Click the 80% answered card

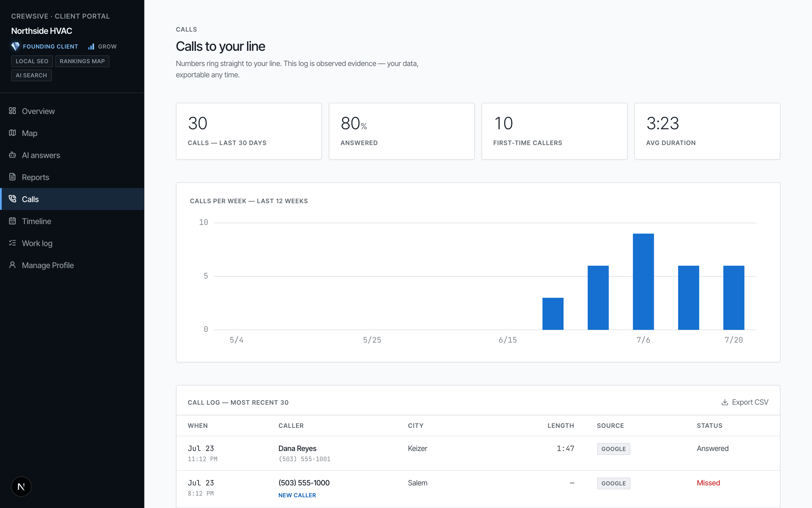click(401, 131)
